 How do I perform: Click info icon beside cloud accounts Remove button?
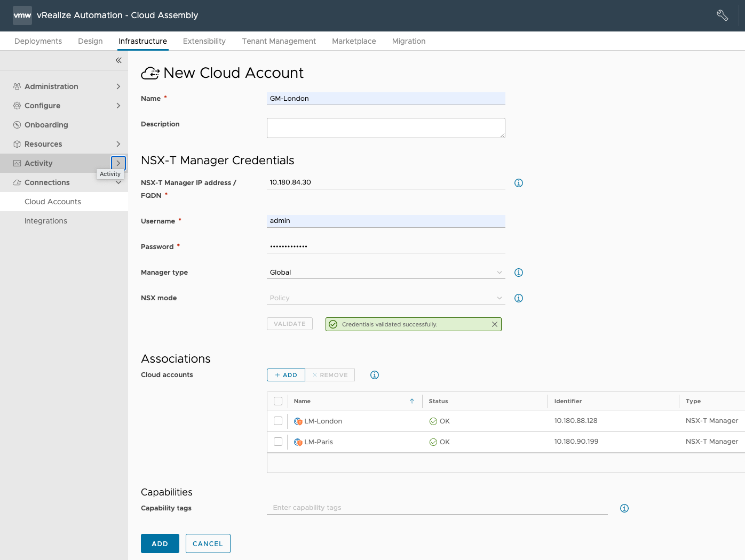(375, 375)
